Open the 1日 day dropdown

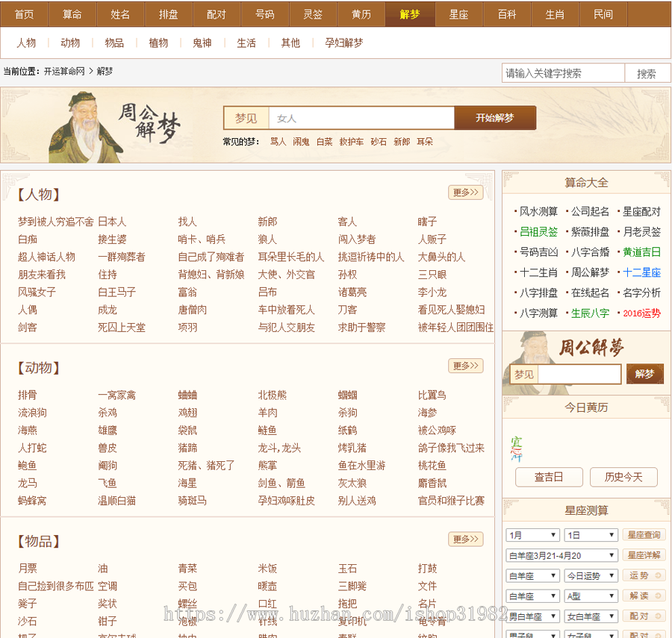[591, 535]
